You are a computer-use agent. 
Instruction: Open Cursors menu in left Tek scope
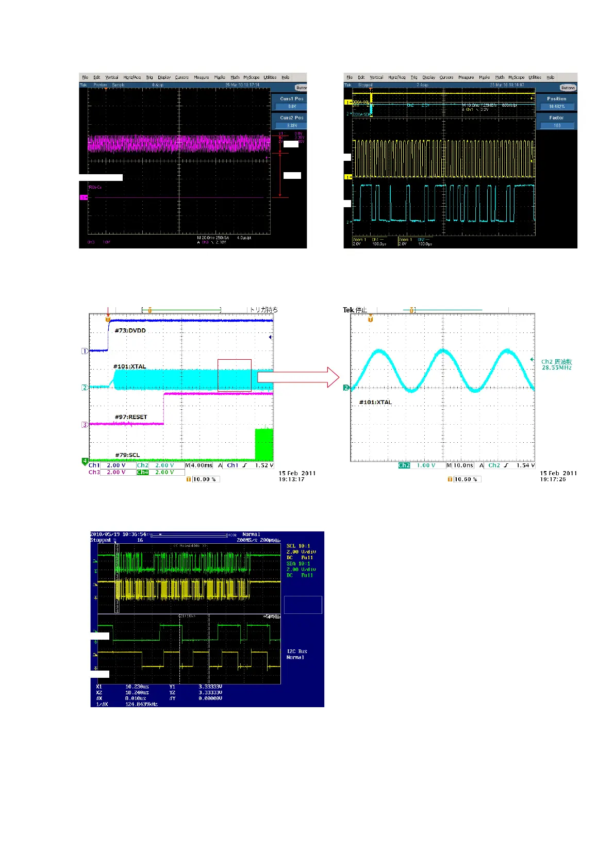[x=181, y=77]
